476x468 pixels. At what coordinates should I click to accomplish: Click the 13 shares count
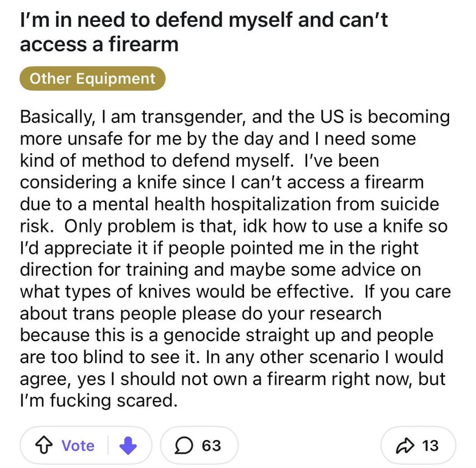[430, 445]
